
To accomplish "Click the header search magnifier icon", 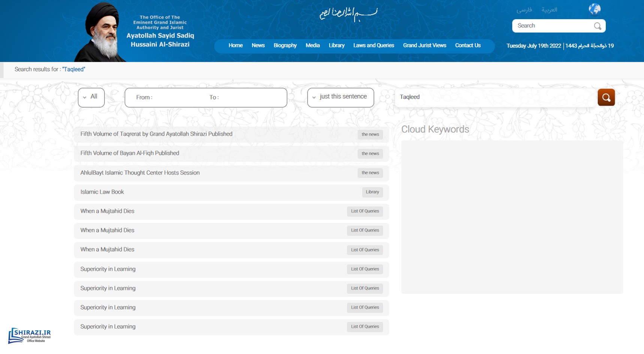I will pyautogui.click(x=597, y=26).
